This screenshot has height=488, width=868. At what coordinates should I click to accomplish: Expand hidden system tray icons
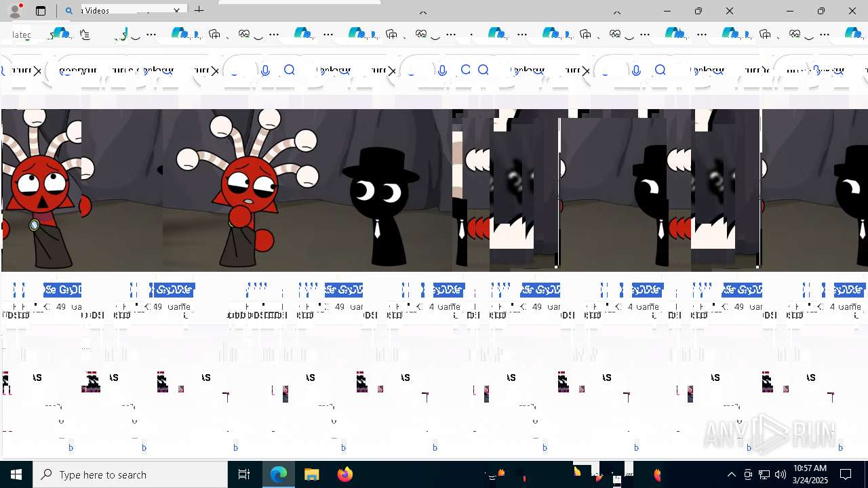pyautogui.click(x=731, y=474)
